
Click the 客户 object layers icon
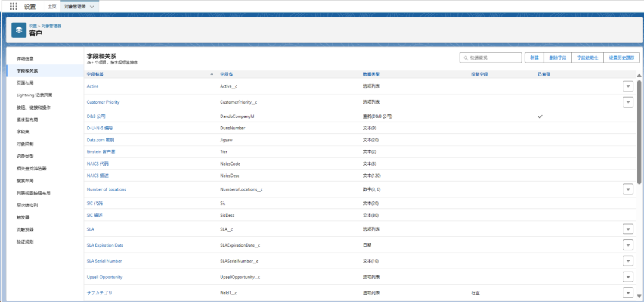[19, 30]
